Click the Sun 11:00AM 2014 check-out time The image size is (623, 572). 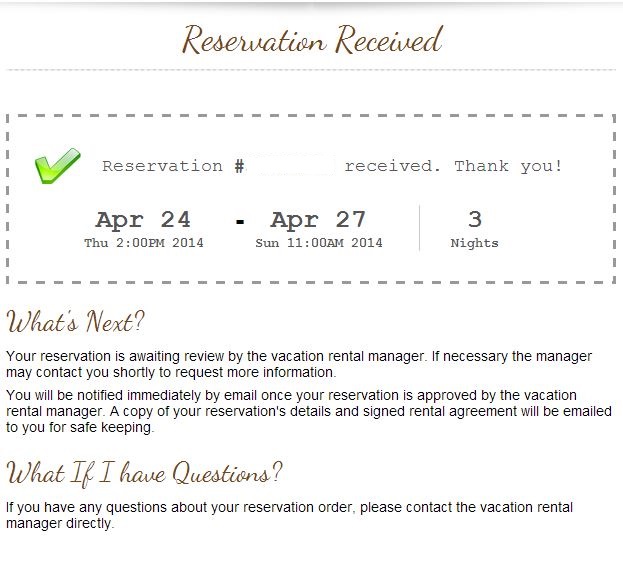pyautogui.click(x=319, y=243)
